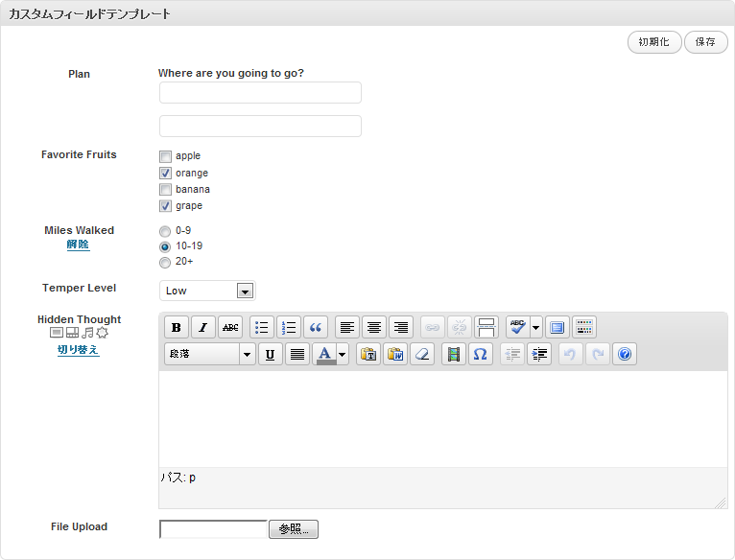Uncheck the grape checkbox
This screenshot has width=735, height=560.
(165, 206)
